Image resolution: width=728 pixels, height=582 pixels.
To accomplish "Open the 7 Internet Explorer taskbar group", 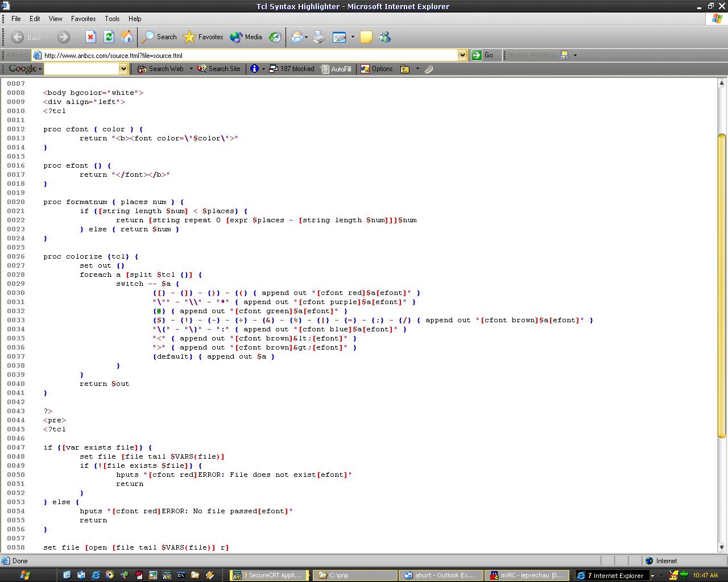I will pos(614,575).
